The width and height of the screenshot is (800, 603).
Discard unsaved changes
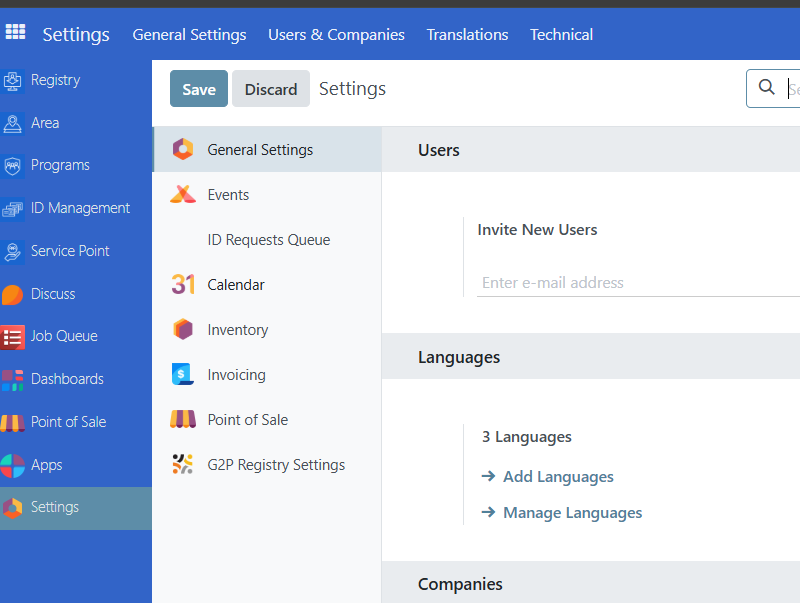tap(270, 88)
